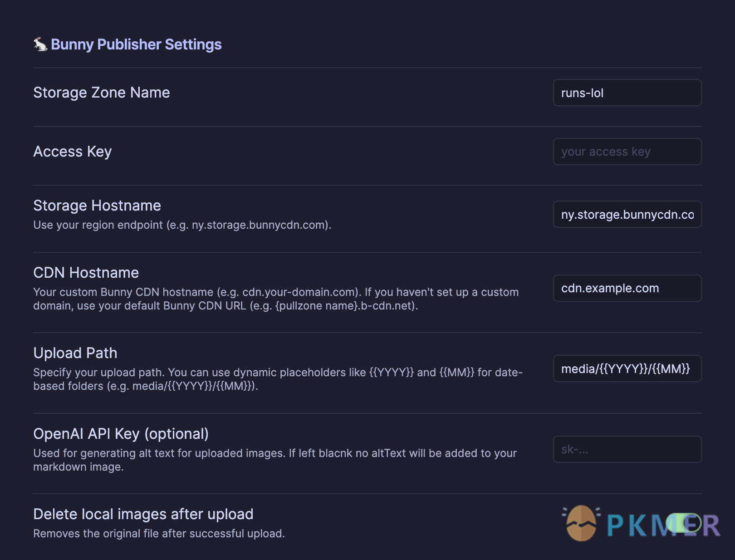Click the CDN Hostname label
The height and width of the screenshot is (560, 735).
click(86, 273)
